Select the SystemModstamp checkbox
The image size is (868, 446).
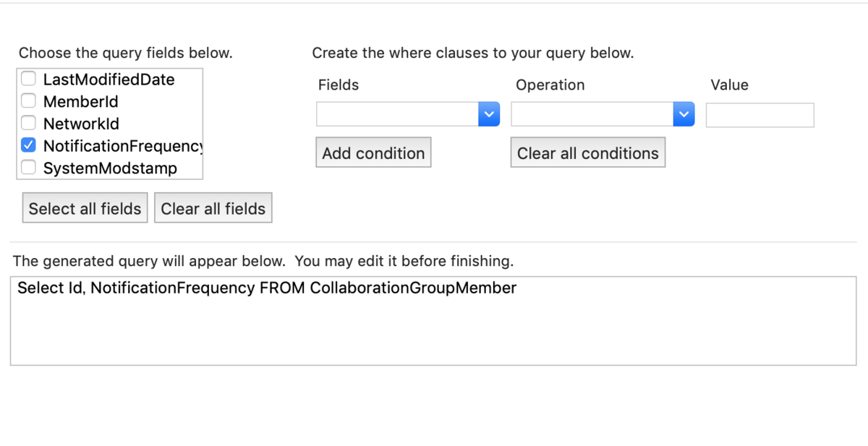pos(28,168)
